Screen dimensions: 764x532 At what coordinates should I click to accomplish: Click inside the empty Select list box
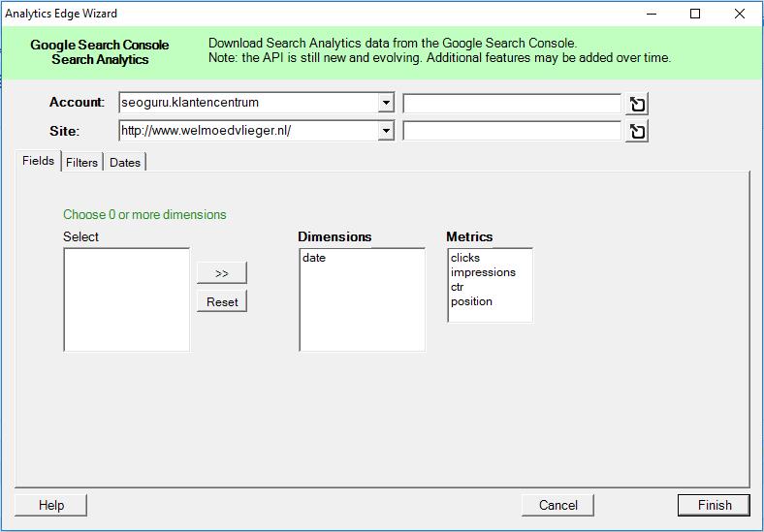tap(127, 299)
